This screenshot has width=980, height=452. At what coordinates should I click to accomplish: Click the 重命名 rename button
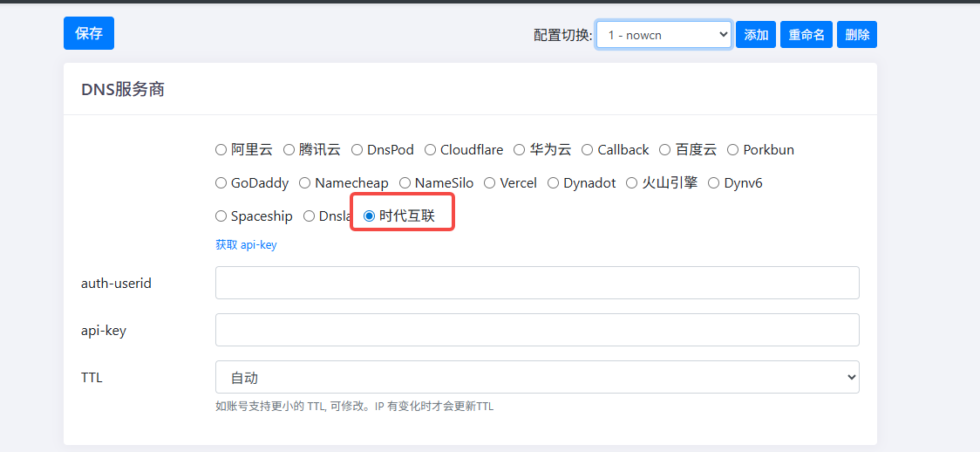tap(806, 35)
